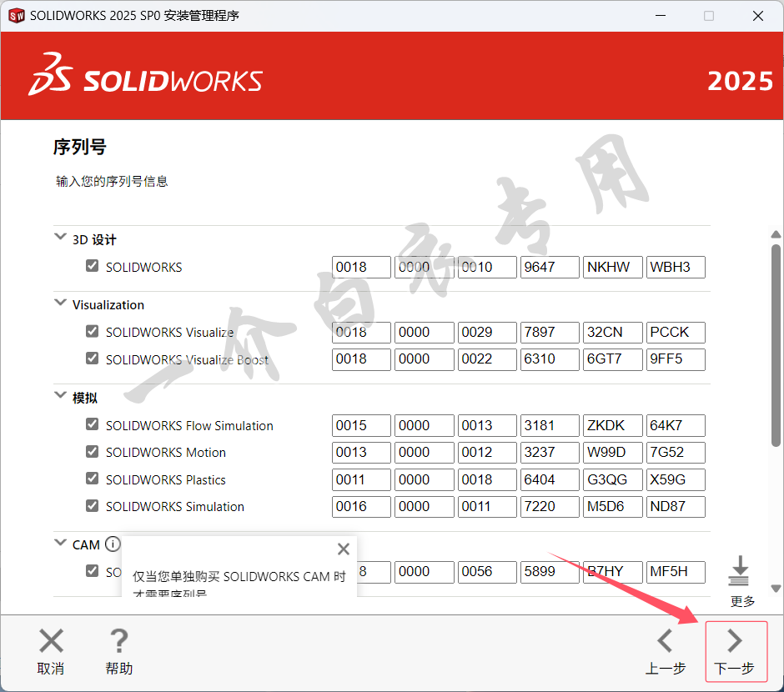
Task: Click Flow Simulation field ZKDK
Action: tap(613, 426)
